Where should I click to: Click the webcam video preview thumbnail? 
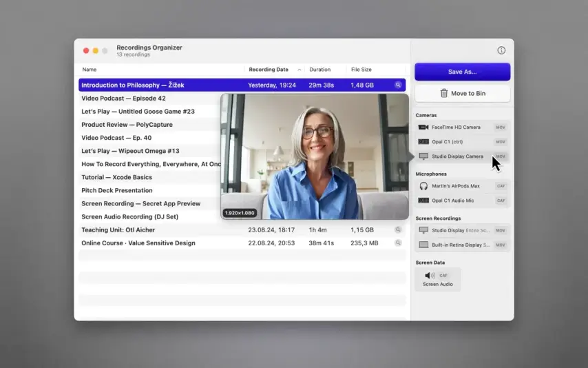point(315,156)
